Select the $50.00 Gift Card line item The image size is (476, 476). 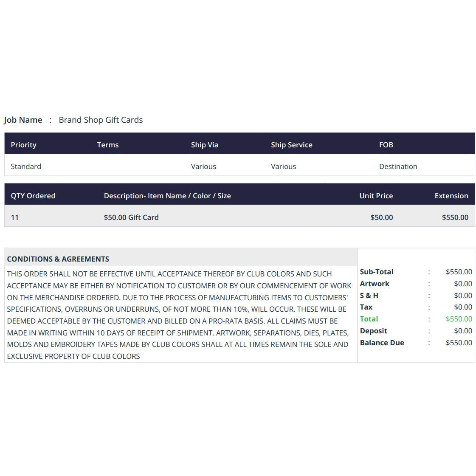(x=131, y=217)
